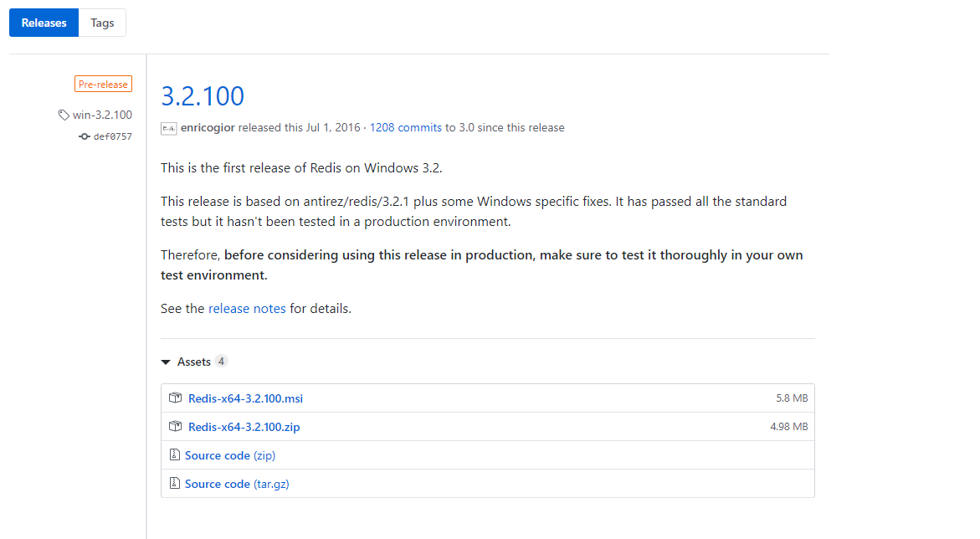Open the 1208 commits link
This screenshot has width=980, height=539.
405,128
